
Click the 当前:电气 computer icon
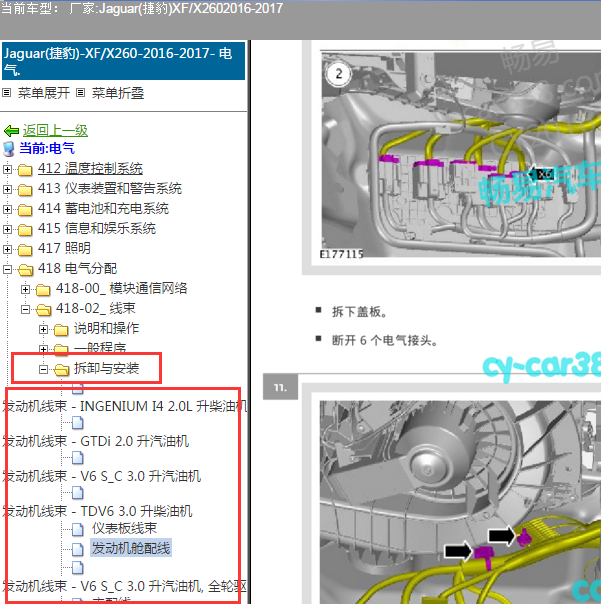point(8,149)
